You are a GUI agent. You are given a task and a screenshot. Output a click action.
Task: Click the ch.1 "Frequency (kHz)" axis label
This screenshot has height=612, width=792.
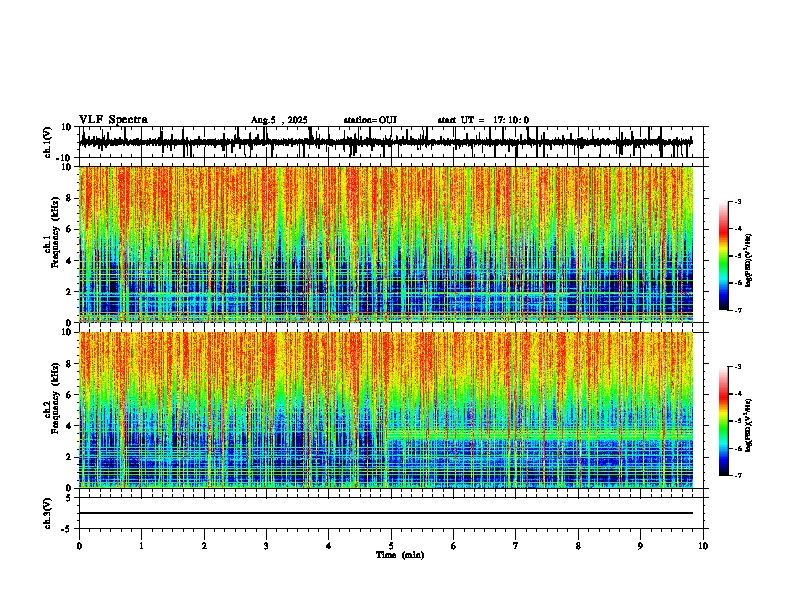pos(55,233)
